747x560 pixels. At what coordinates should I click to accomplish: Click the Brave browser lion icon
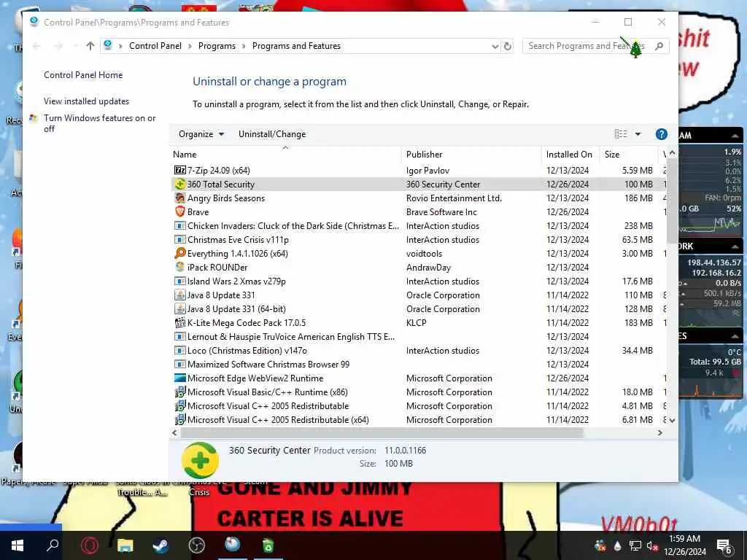[x=179, y=211]
